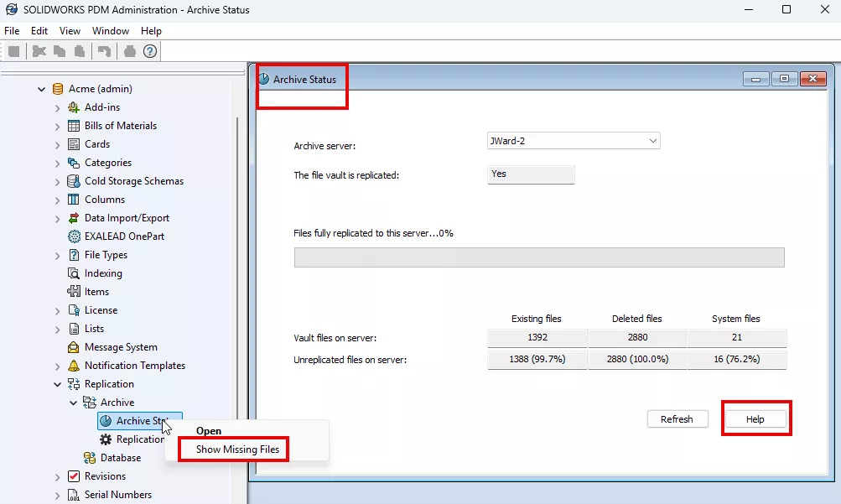Minimize the Archive Status inner window
Viewport: 841px width, 504px height.
pos(756,80)
